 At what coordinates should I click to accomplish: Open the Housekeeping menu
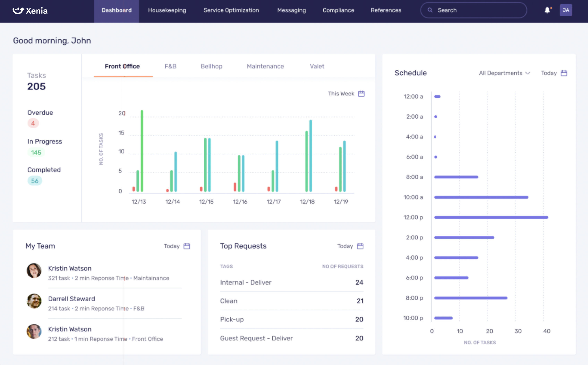point(167,10)
